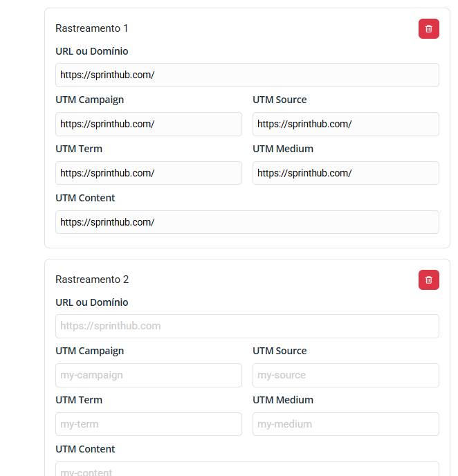Click the empty URL ou Domínio field in Rastreamento 2
The image size is (458, 476).
click(x=247, y=327)
